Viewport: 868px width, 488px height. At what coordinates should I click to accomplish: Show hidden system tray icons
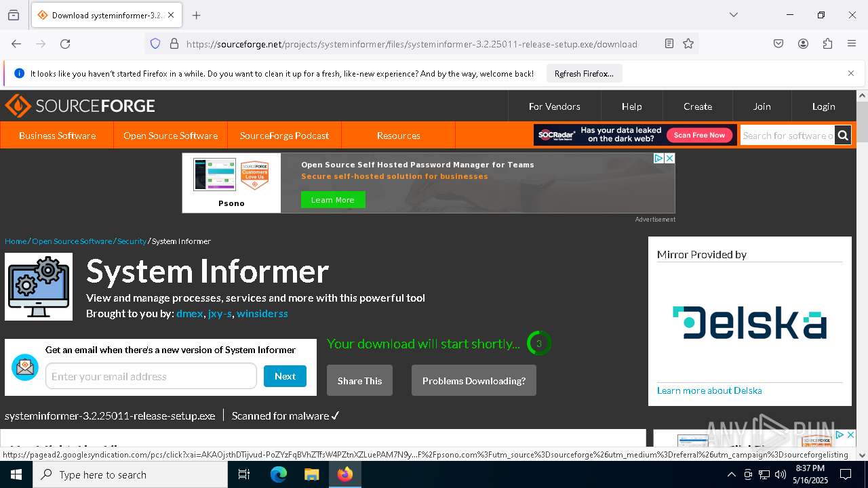731,474
